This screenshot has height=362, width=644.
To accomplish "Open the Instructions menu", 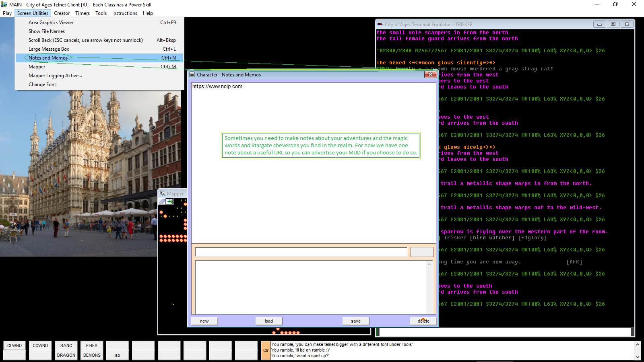I will [124, 13].
